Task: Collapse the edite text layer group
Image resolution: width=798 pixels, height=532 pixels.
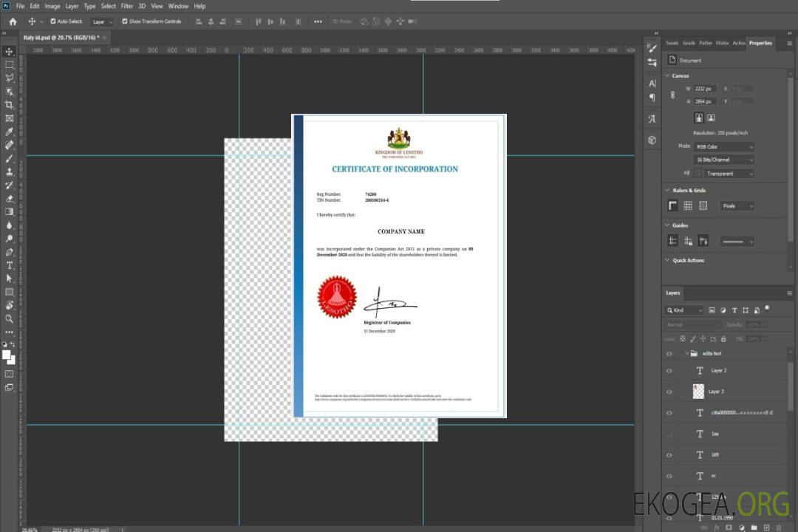Action: (x=686, y=354)
